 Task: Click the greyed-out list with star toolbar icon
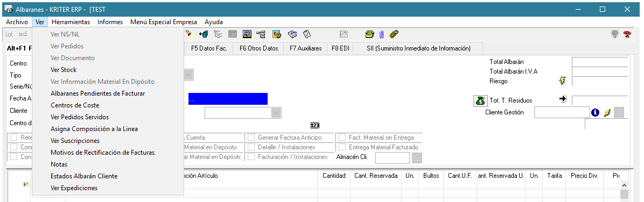(x=344, y=34)
